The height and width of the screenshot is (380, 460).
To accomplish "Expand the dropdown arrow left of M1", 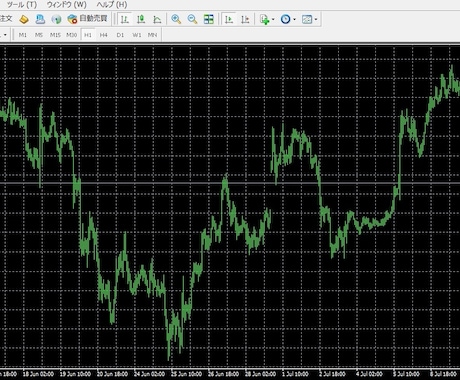I will [5, 35].
